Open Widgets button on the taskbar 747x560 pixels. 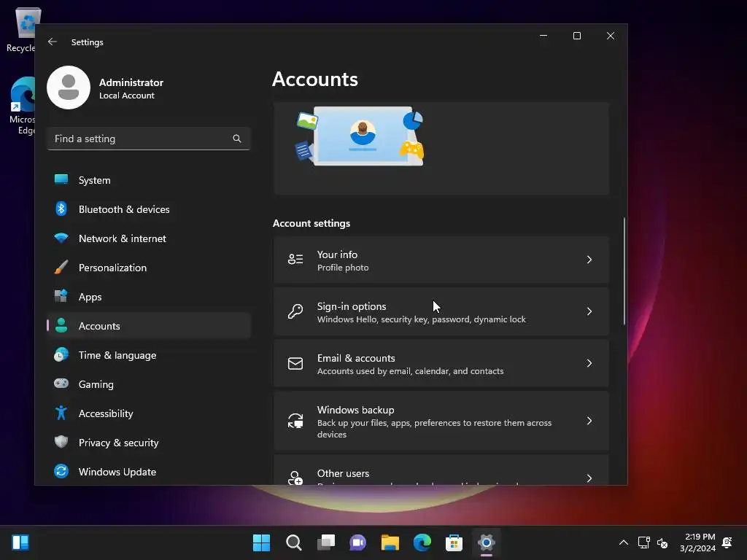[x=20, y=542]
